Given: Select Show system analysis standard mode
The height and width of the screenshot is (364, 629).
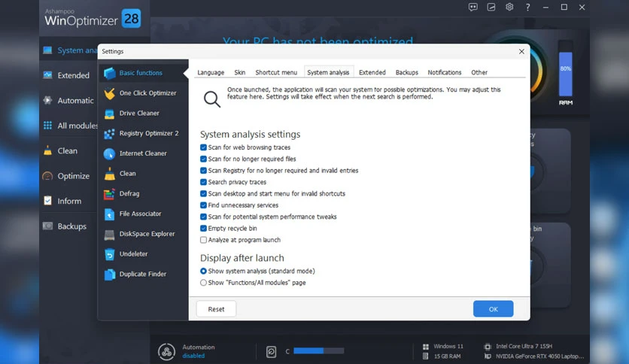Looking at the screenshot, I should [x=203, y=271].
